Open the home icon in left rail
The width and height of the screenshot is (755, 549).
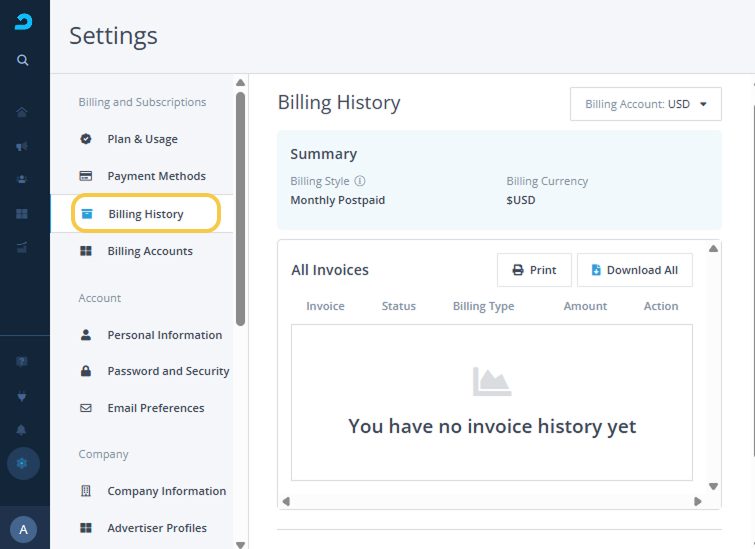pos(22,112)
